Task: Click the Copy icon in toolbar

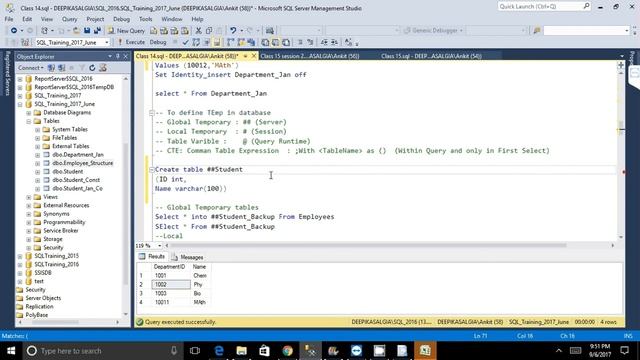Action: pyautogui.click(x=209, y=31)
